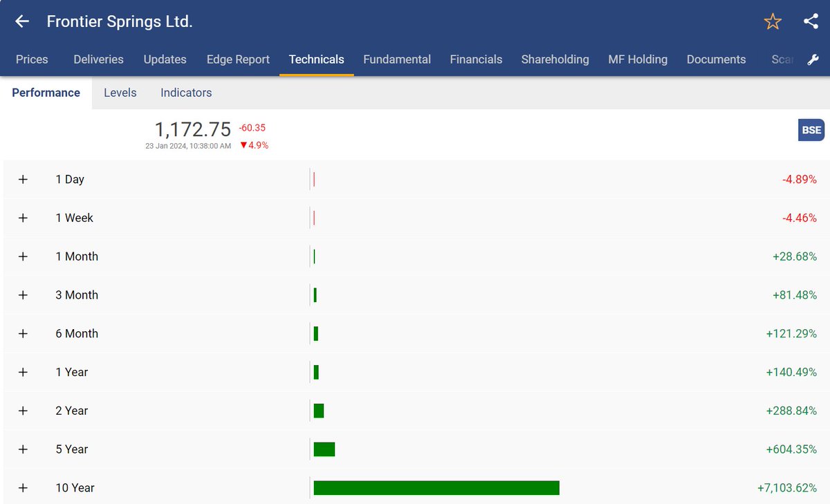
Task: Open the Deliveries tab
Action: (98, 59)
